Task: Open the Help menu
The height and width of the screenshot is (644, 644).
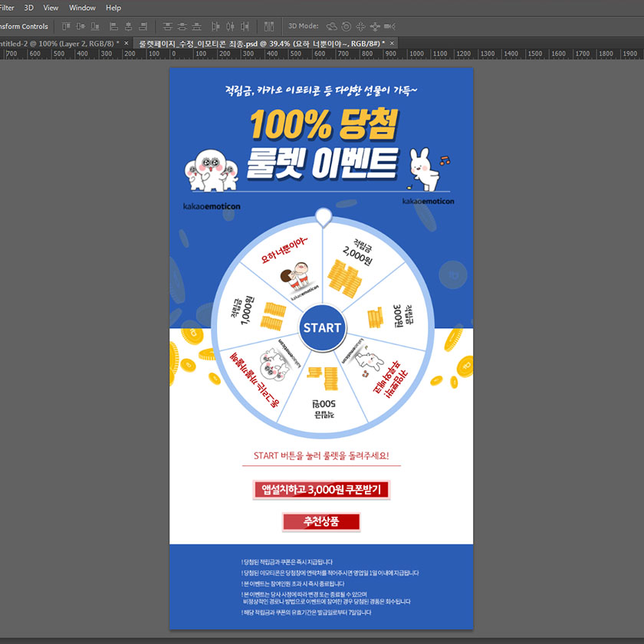Action: tap(113, 8)
